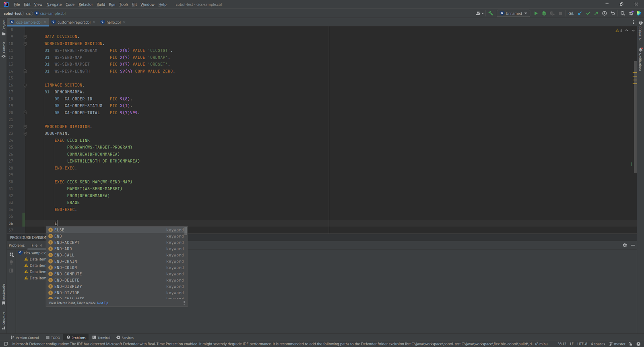This screenshot has height=347, width=644.
Task: Open the master Git branch selector
Action: [617, 344]
